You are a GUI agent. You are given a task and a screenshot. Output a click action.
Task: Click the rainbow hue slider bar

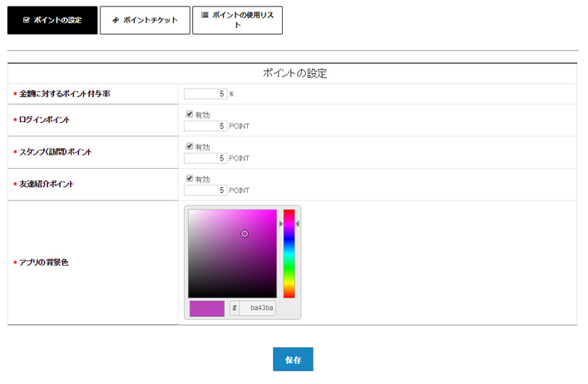(289, 254)
